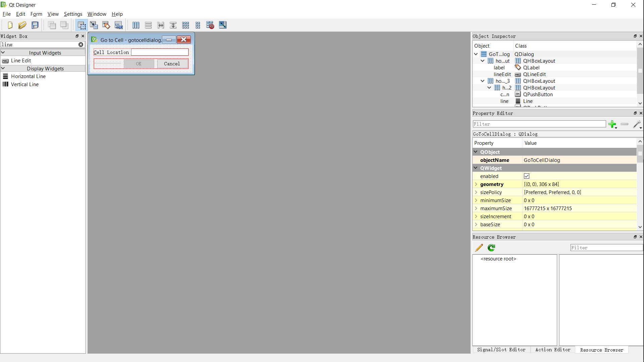Image resolution: width=644 pixels, height=362 pixels.
Task: Click the New Form toolbar icon
Action: [10, 25]
